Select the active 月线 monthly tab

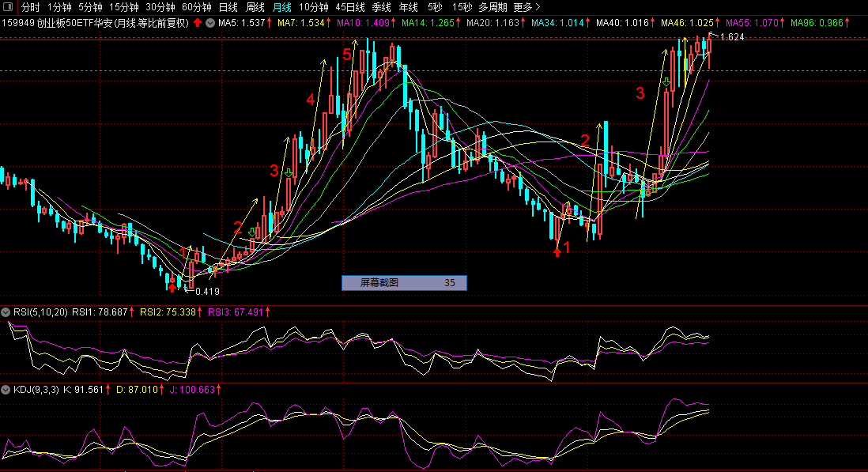click(282, 7)
